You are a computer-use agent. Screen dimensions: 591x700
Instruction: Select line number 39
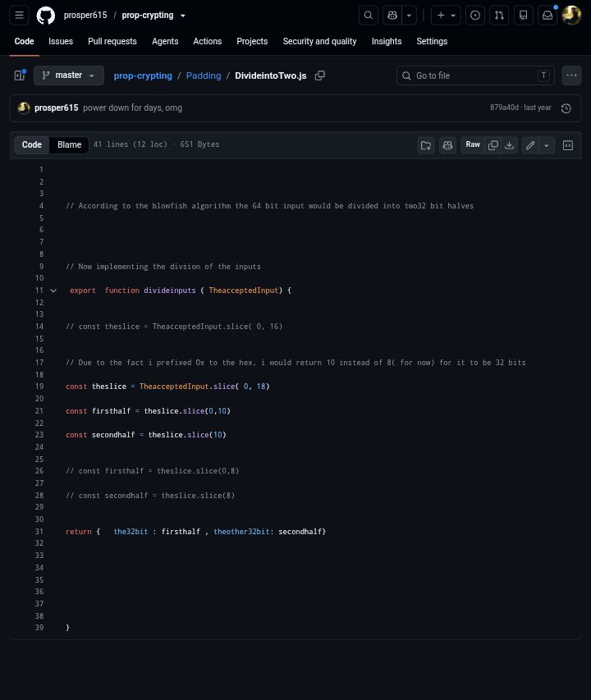(x=39, y=627)
